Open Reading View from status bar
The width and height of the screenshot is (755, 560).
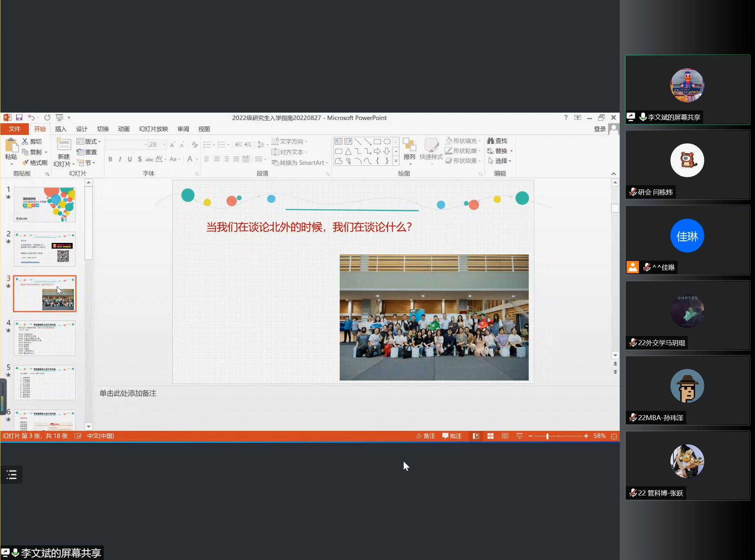(x=505, y=436)
